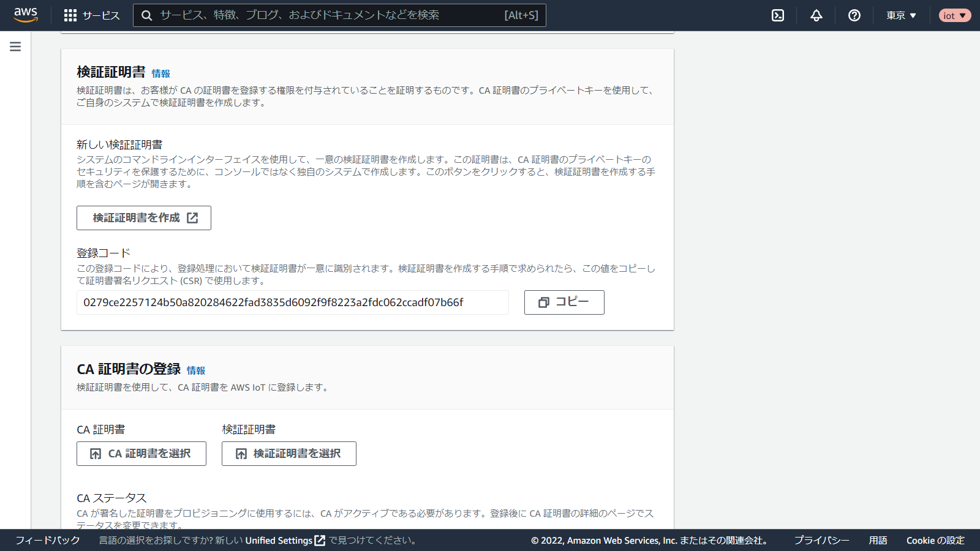Click the 検証証明書を作成 button
Screen dimensions: 980x551
[144, 218]
